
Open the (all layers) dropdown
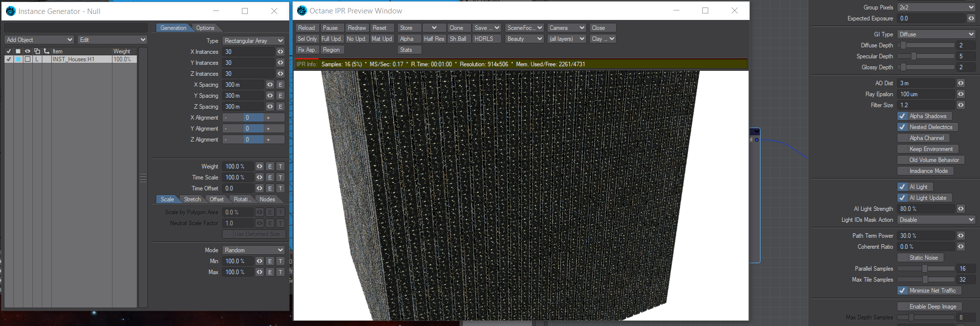pyautogui.click(x=566, y=39)
